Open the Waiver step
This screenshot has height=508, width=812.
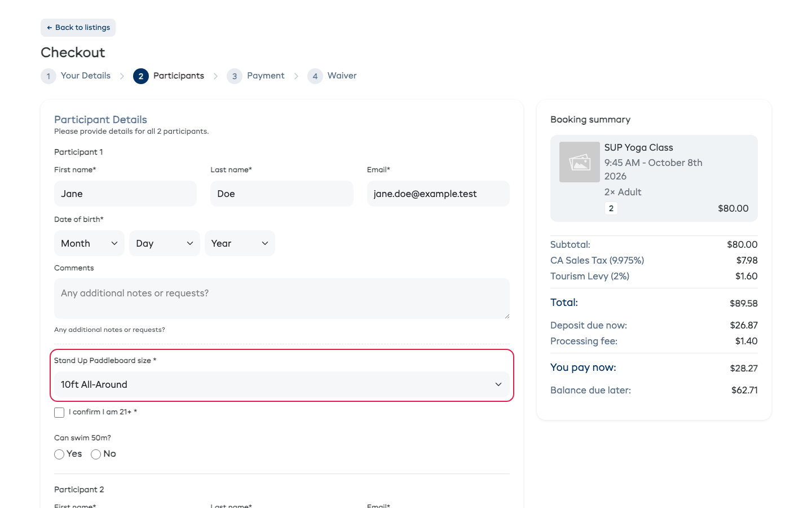tap(342, 76)
